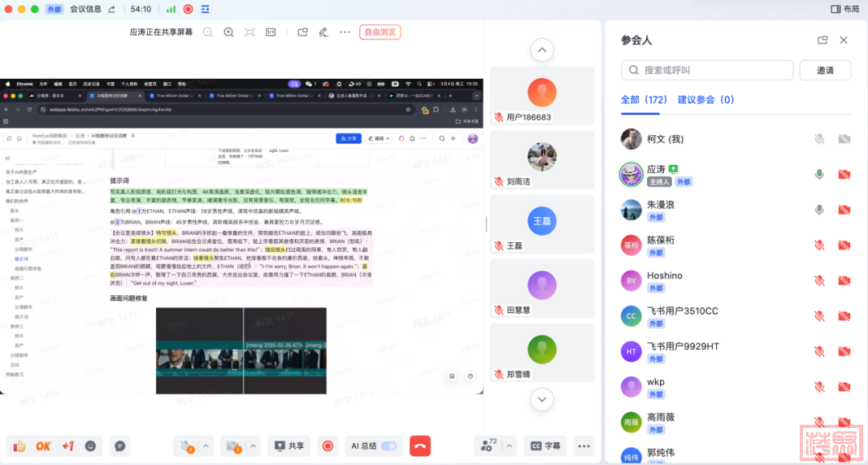Open annotation pen tool for shared screen

323,32
